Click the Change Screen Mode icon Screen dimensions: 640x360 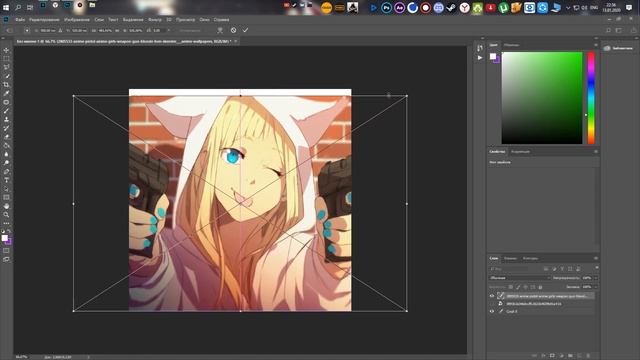[6, 259]
